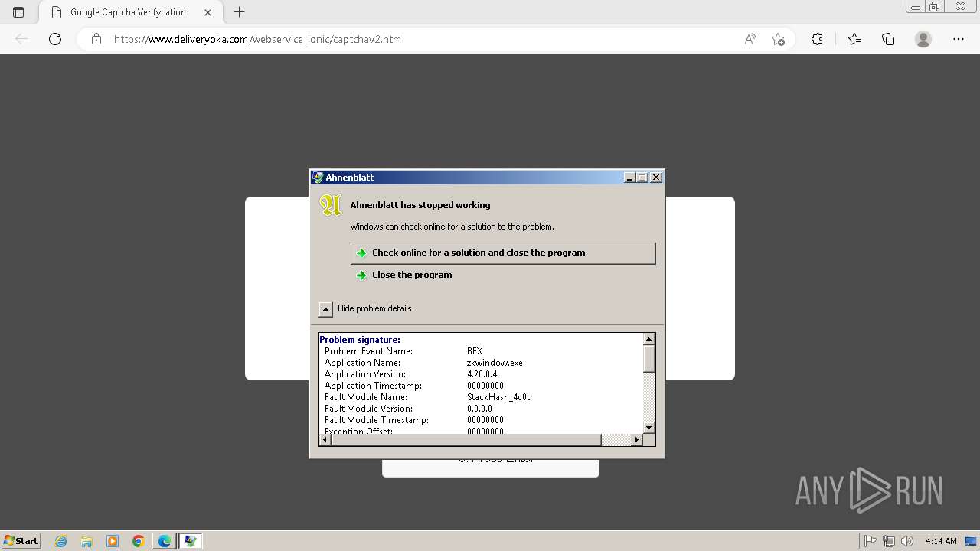Click the large Ahnenblatt logo in dialog
Viewport: 980px width, 551px height.
(331, 205)
